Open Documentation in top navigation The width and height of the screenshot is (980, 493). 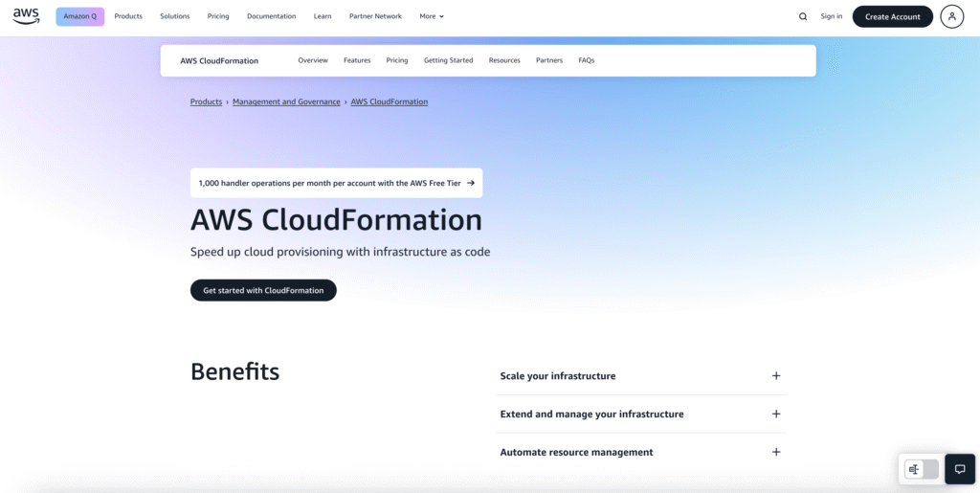coord(271,17)
